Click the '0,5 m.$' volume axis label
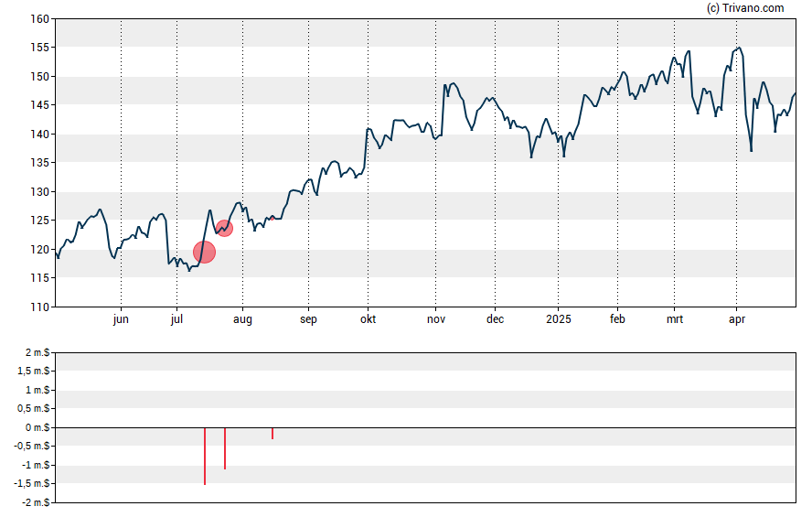Screen dimensions: 812x517 pyautogui.click(x=34, y=409)
